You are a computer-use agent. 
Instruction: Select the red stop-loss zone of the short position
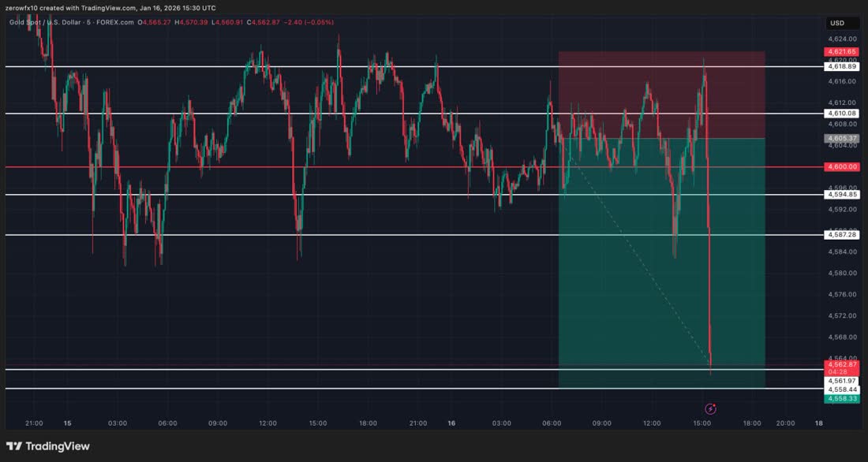[x=661, y=95]
